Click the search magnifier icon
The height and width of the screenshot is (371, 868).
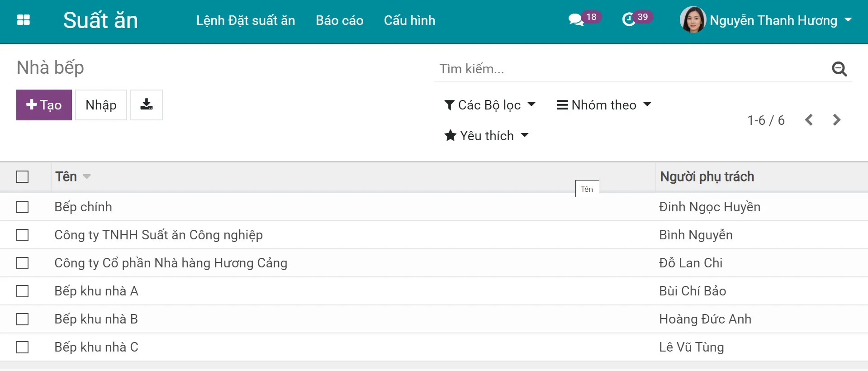click(x=840, y=69)
